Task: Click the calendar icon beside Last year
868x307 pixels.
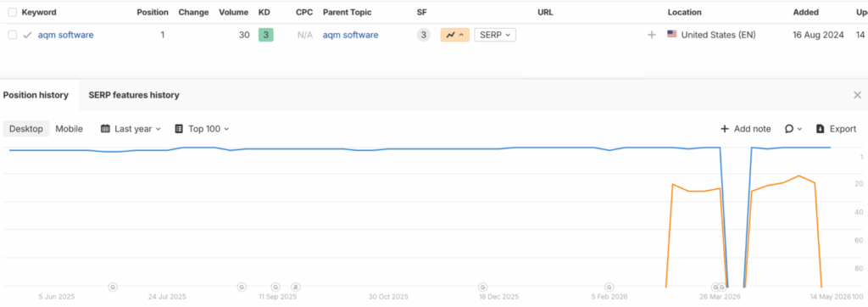Action: click(x=105, y=129)
